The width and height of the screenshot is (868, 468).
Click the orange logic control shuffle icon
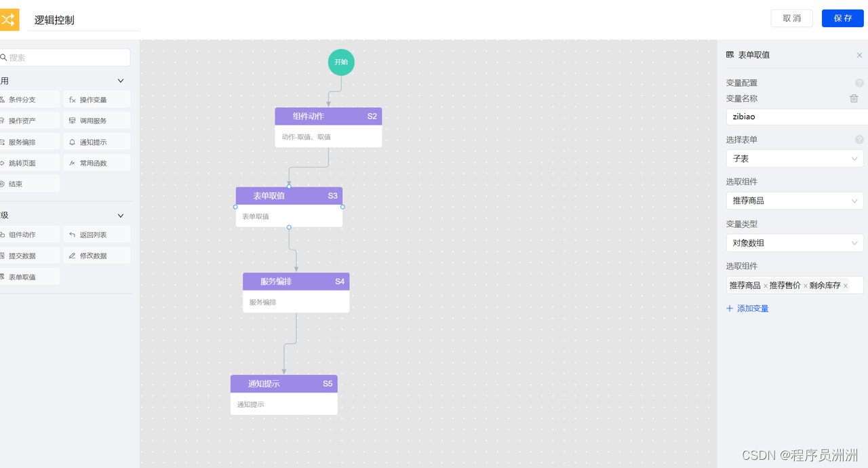tap(8, 19)
